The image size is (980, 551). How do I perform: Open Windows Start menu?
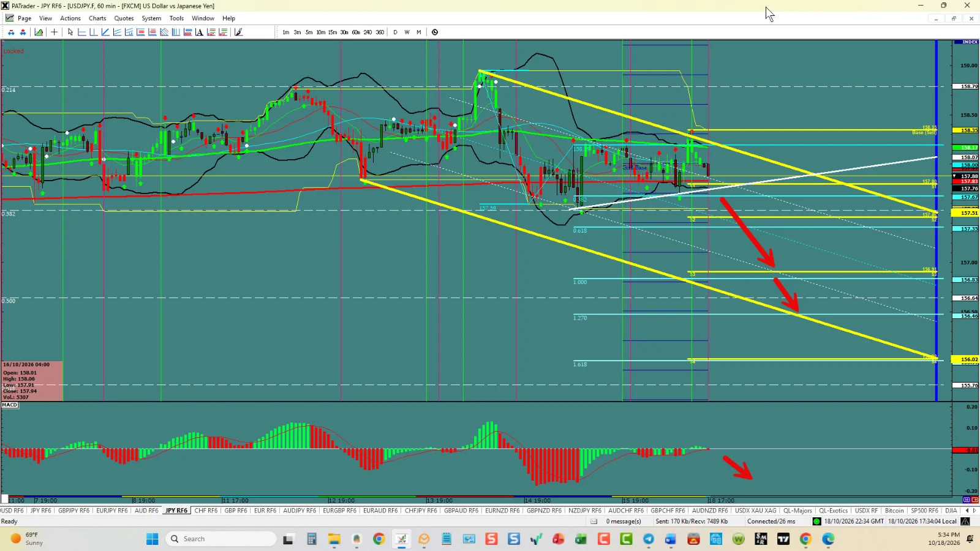point(153,539)
